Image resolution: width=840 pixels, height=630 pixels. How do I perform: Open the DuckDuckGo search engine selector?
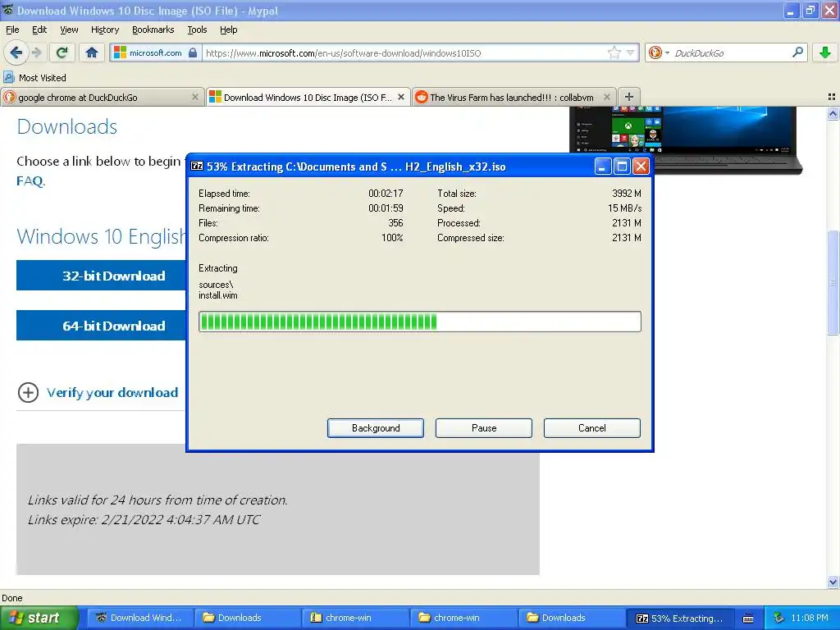pos(659,52)
